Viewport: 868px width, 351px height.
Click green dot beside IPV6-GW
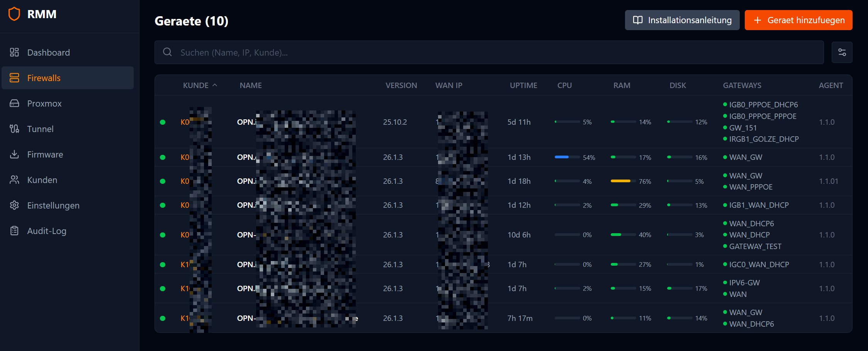click(725, 282)
